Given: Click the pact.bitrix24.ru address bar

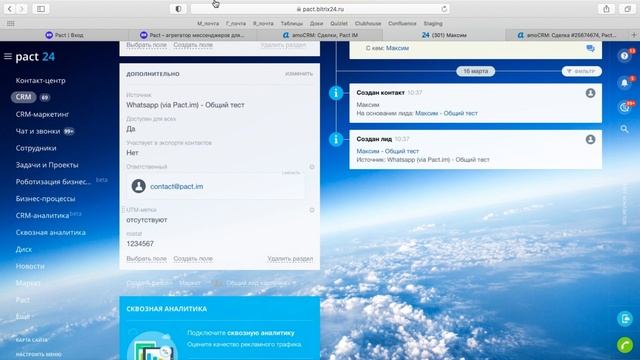Looking at the screenshot, I should 320,9.
